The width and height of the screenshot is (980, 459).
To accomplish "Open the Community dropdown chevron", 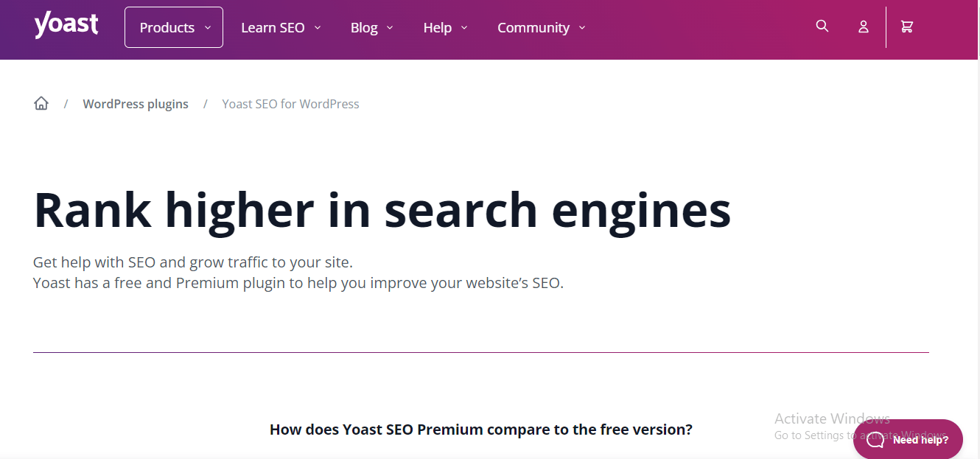I will click(x=584, y=27).
